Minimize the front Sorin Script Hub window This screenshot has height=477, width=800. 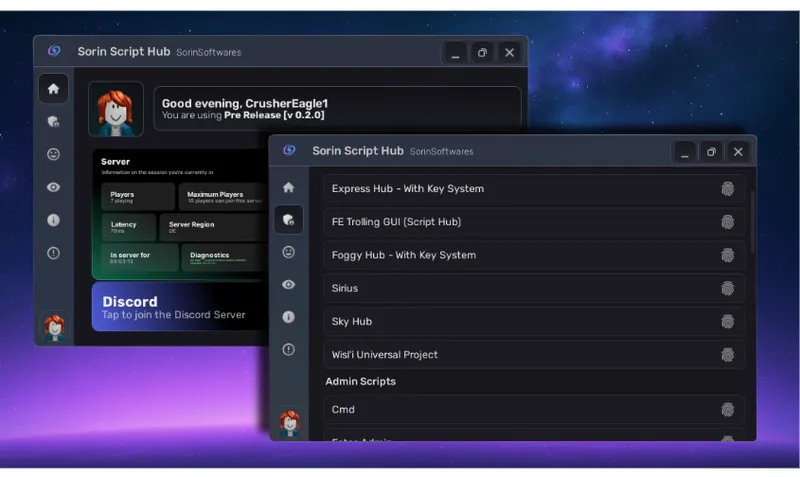click(x=685, y=152)
